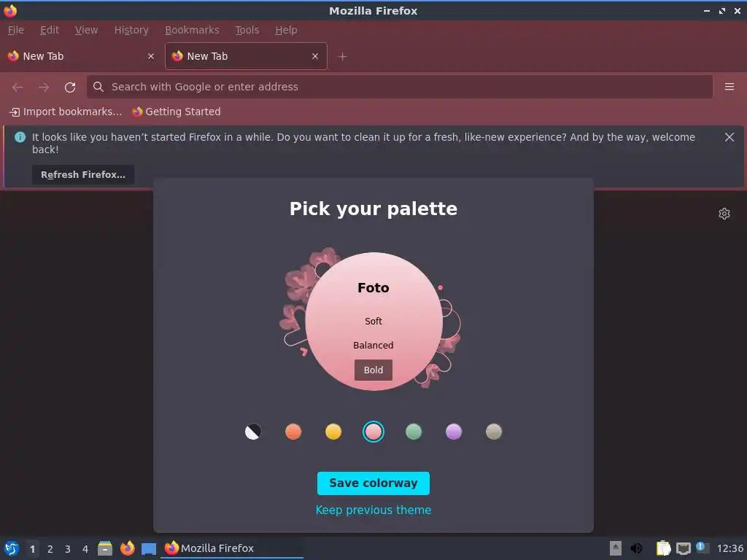
Task: Go back with the back arrow
Action: (x=18, y=87)
